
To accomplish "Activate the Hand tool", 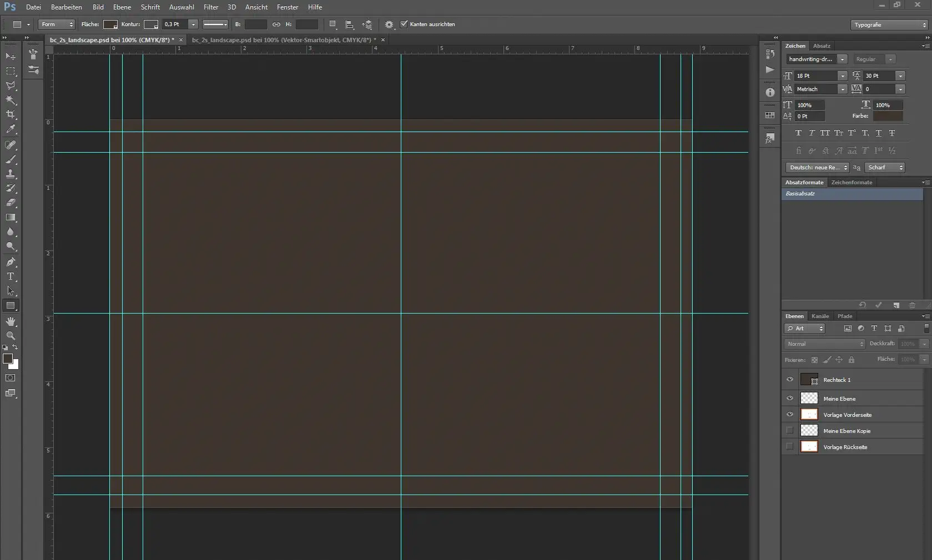I will (11, 321).
